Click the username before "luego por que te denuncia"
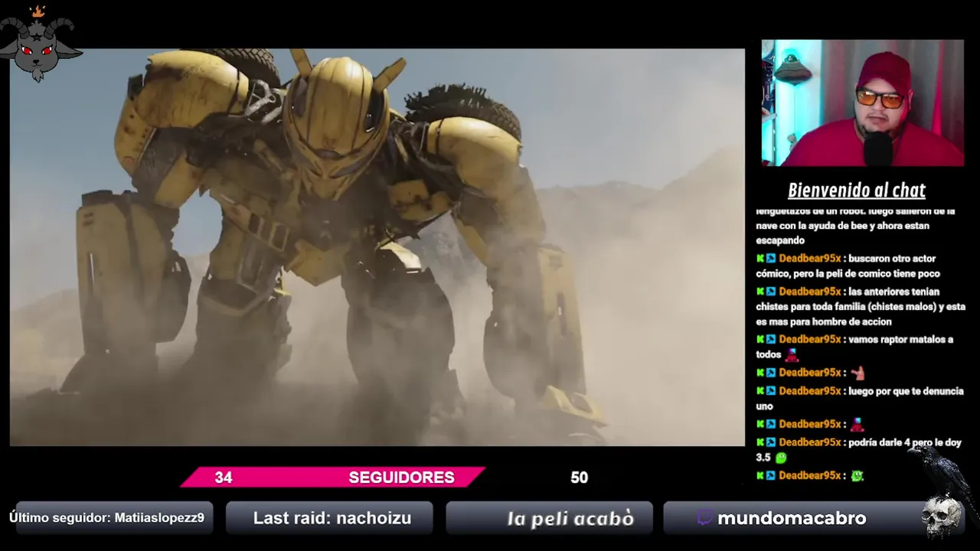This screenshot has width=980, height=551. pos(810,391)
